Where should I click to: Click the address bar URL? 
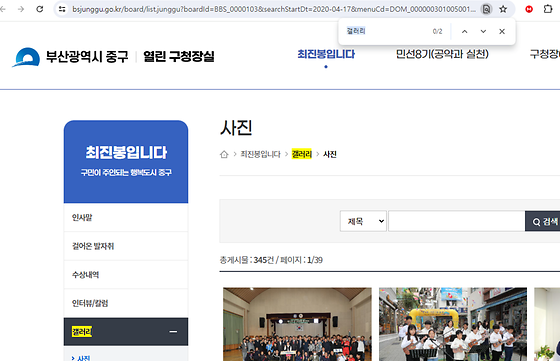pos(274,9)
